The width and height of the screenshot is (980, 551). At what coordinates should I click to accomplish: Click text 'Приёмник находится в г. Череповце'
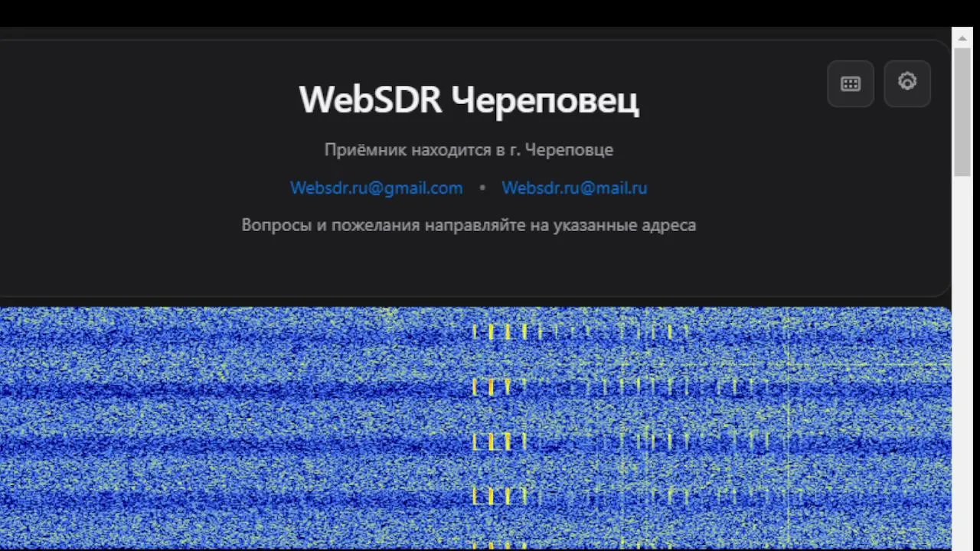469,150
